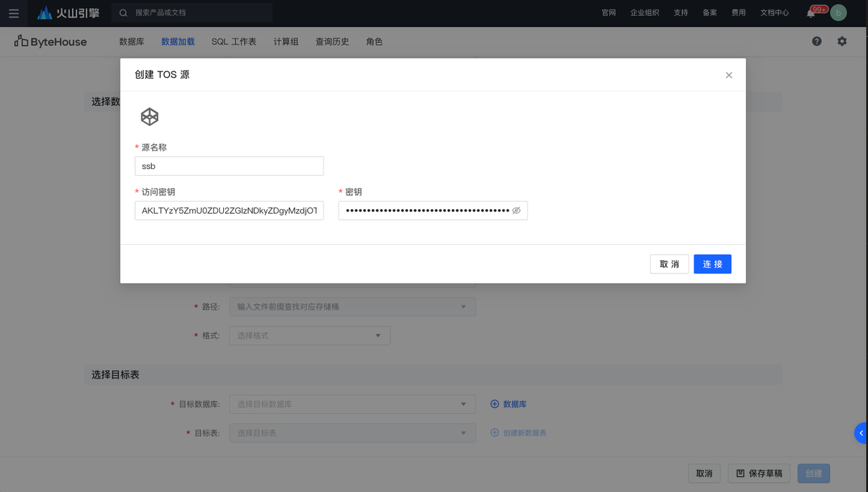Open the 目标表 dropdown
This screenshot has width=868, height=492.
pos(353,432)
